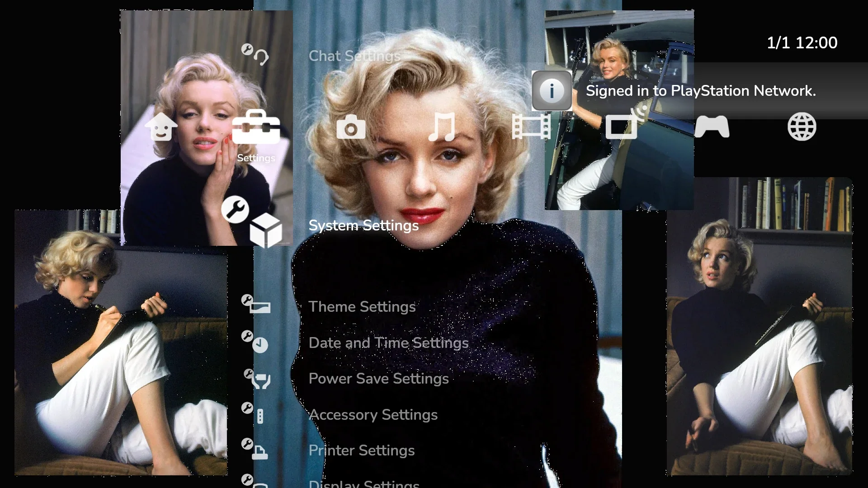Image resolution: width=868 pixels, height=488 pixels.
Task: Open the Music note category
Action: pos(442,127)
